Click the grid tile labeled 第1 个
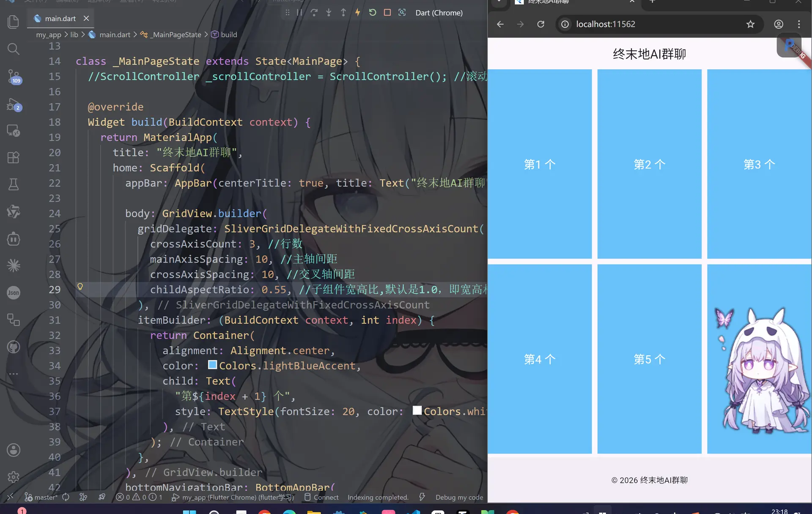 click(540, 164)
